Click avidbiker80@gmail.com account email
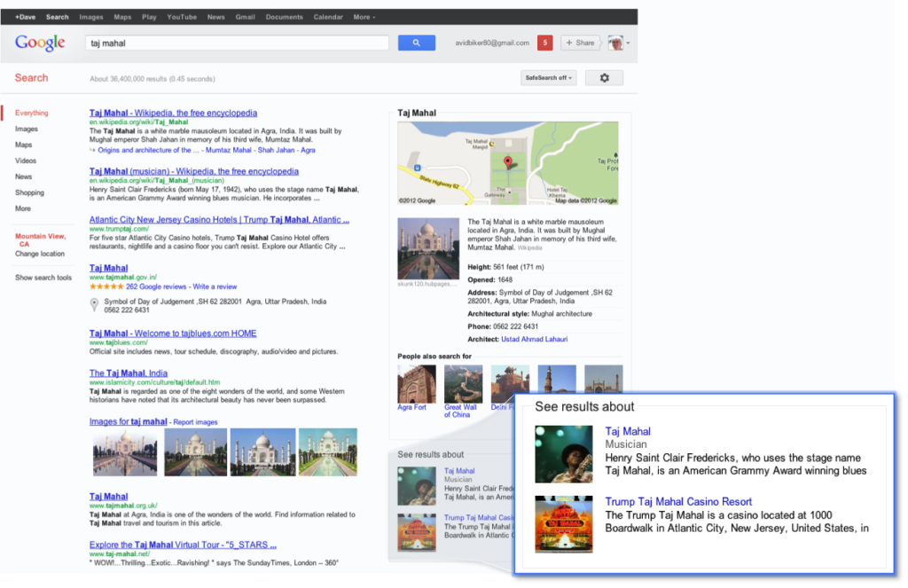Screen dimensions: 908x588 [x=492, y=43]
